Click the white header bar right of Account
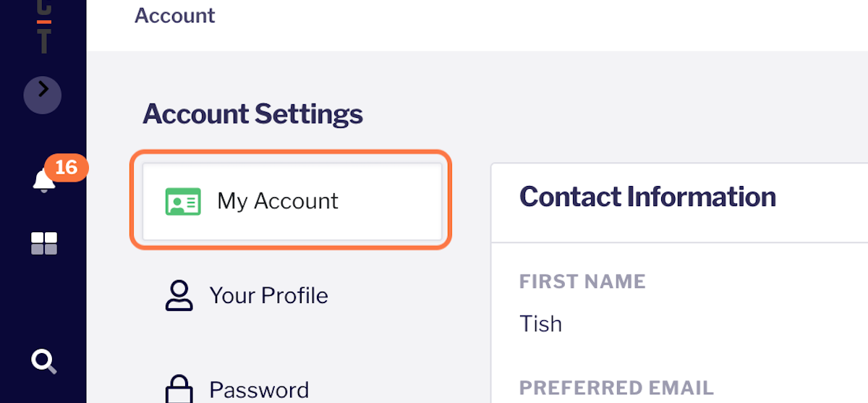868x403 pixels. 542,22
